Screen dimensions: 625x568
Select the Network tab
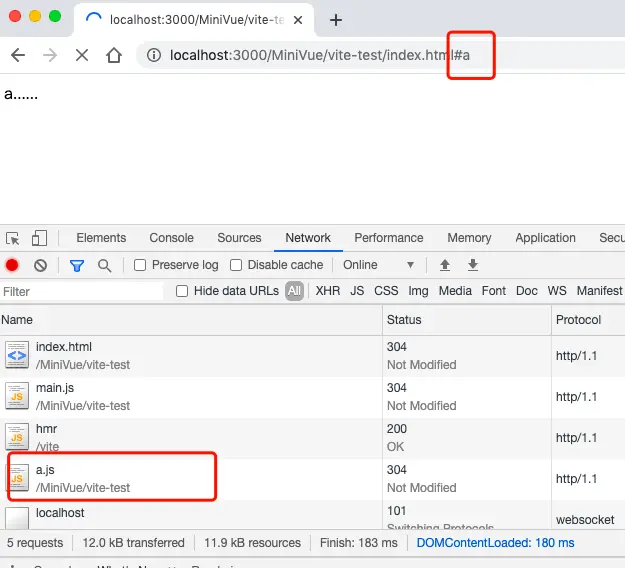pos(308,238)
